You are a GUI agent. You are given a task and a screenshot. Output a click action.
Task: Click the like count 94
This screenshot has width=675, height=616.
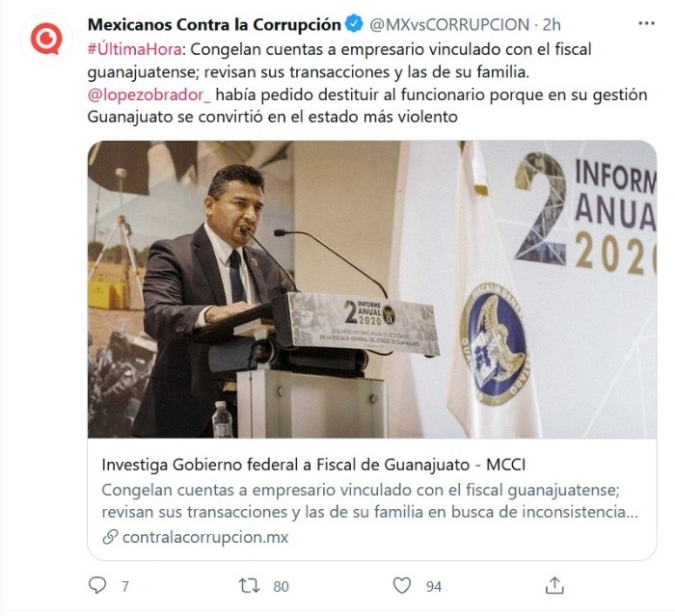pos(434,586)
